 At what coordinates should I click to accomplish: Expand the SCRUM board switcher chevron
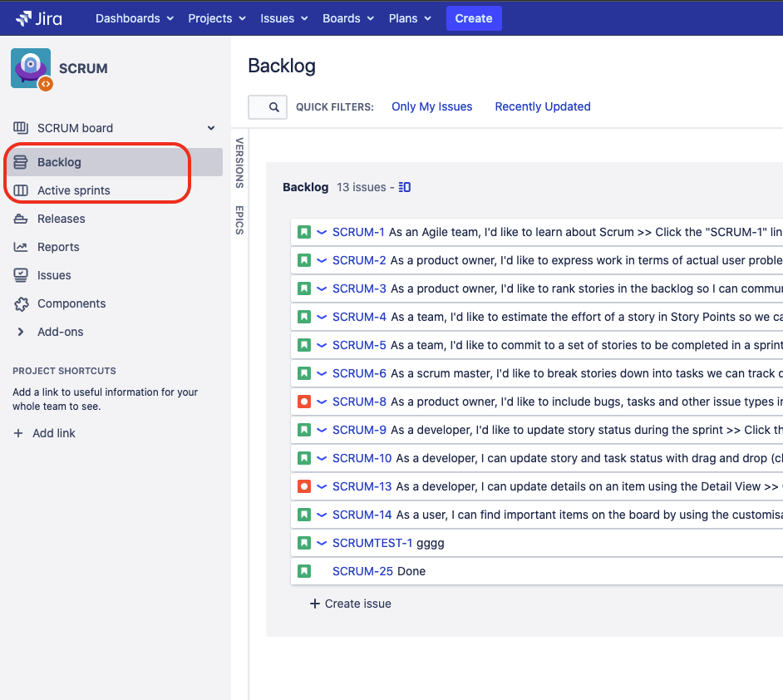coord(211,128)
